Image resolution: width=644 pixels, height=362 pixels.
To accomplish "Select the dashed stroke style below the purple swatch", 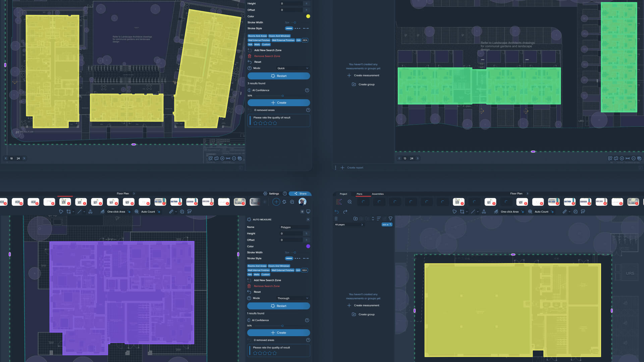I will 298,258.
